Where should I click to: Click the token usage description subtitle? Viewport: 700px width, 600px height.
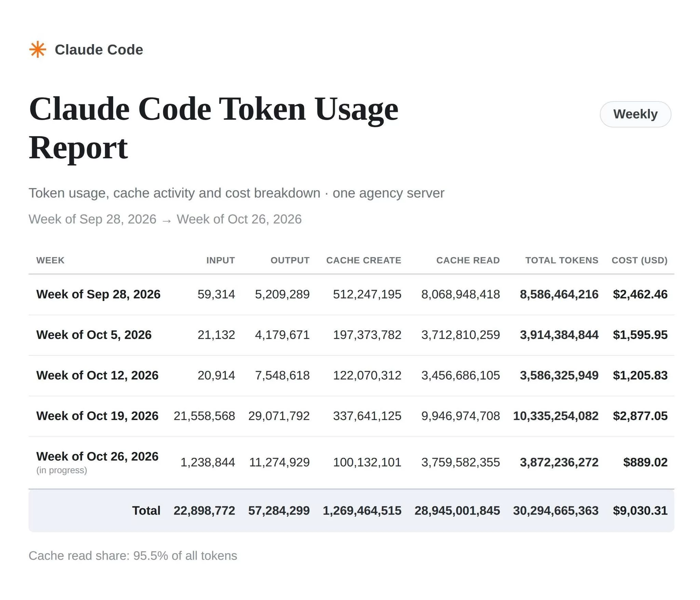[x=237, y=193]
